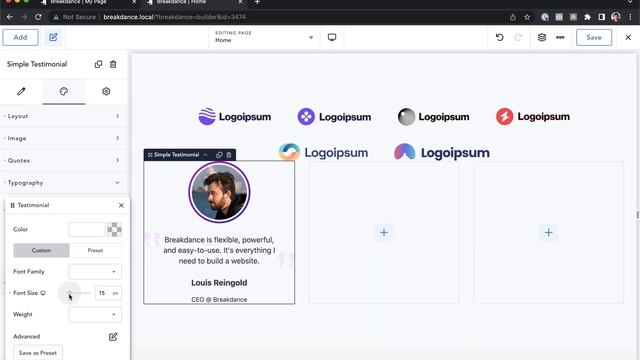
Task: Bookmark the page with the star icon
Action: tap(527, 17)
